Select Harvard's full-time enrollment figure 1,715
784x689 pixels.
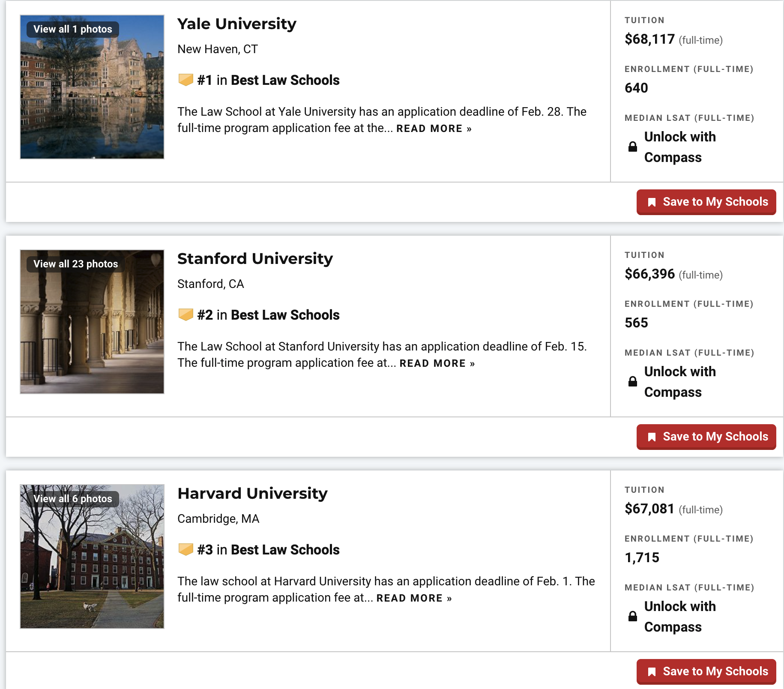point(642,557)
